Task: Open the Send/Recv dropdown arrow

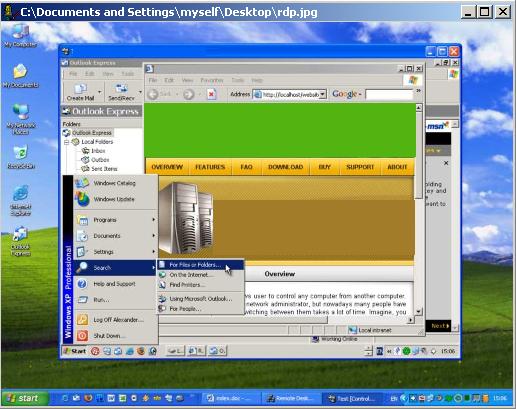Action: [x=140, y=91]
